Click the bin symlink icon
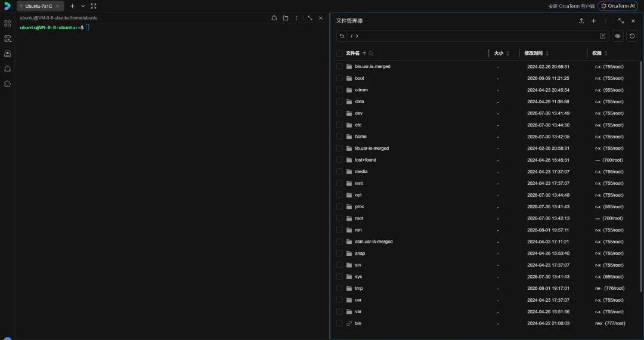This screenshot has height=340, width=644. [349, 323]
